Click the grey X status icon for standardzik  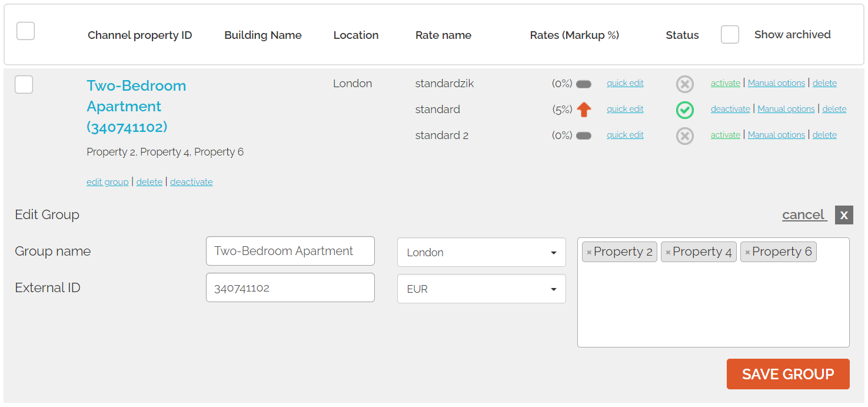(x=684, y=84)
